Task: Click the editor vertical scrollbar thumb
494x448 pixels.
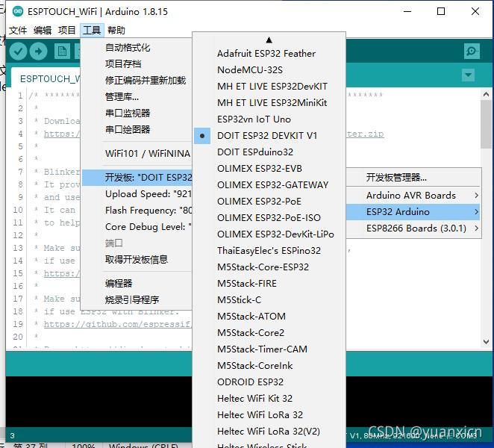Action: pyautogui.click(x=486, y=124)
